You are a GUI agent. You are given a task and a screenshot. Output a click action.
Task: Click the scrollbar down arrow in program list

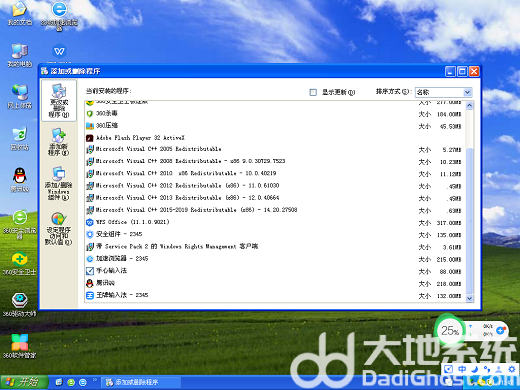(469, 298)
